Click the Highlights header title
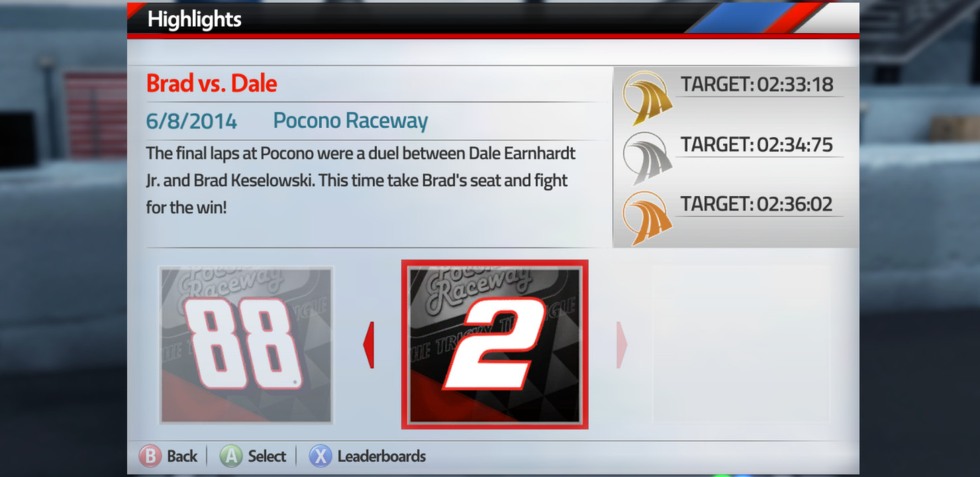The width and height of the screenshot is (980, 477). tap(194, 19)
